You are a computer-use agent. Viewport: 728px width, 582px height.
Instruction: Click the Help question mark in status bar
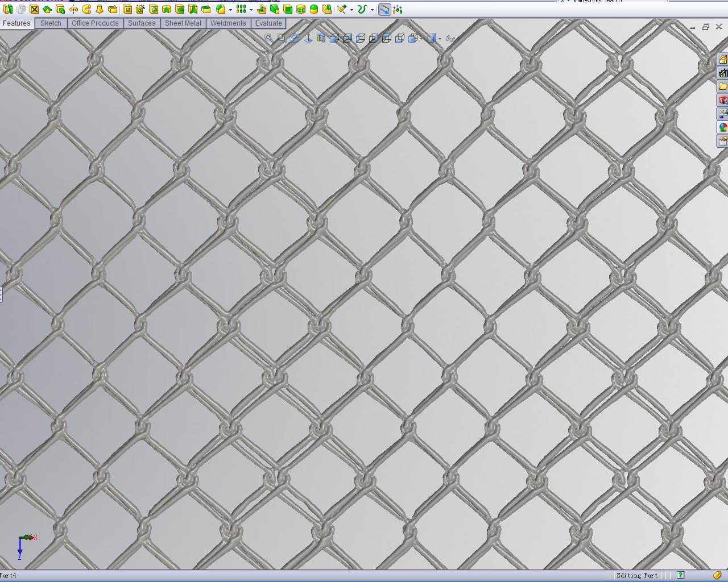680,575
